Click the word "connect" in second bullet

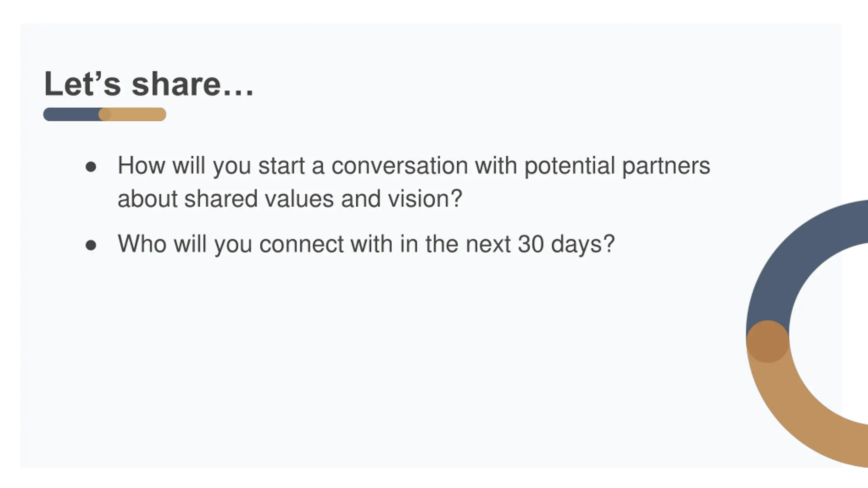click(301, 244)
